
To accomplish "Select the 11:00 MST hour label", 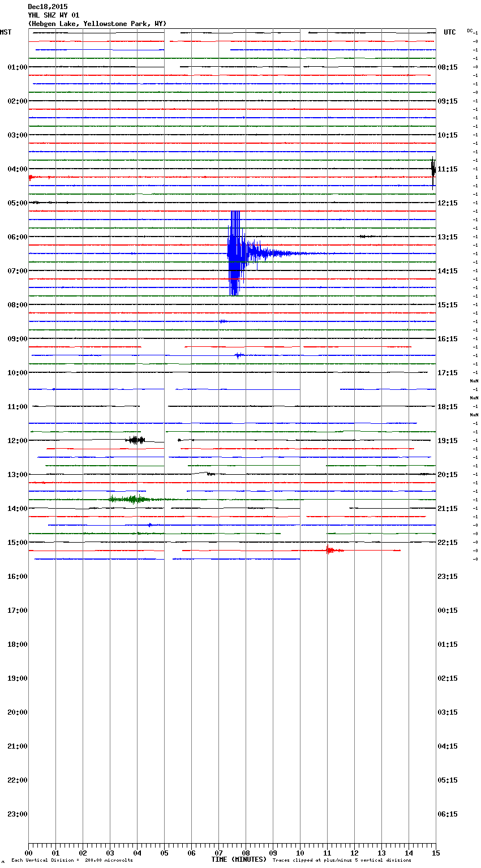I will click(x=18, y=407).
